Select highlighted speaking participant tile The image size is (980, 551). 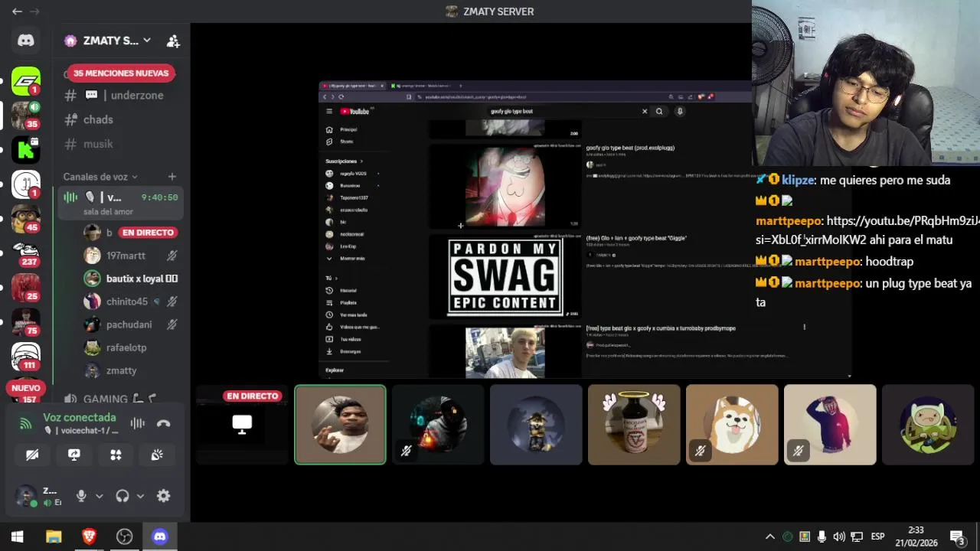[340, 425]
